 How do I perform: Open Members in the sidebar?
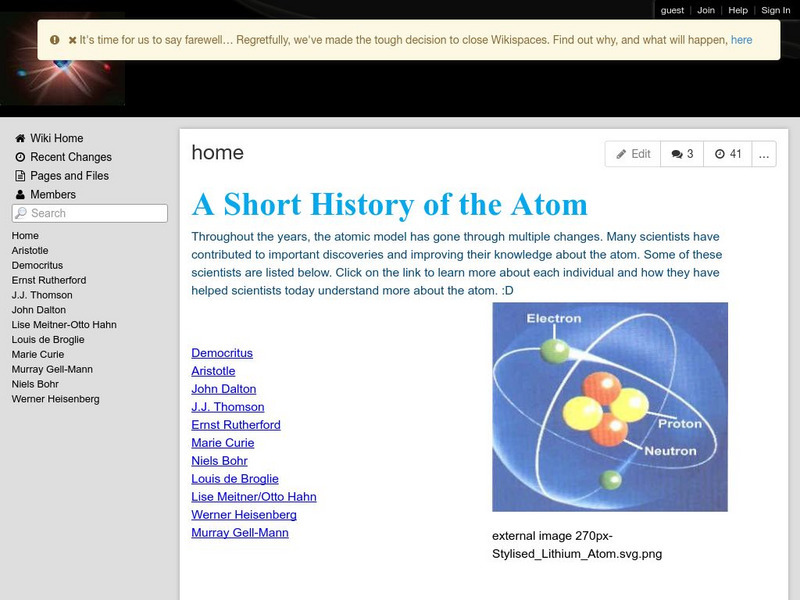coord(53,194)
